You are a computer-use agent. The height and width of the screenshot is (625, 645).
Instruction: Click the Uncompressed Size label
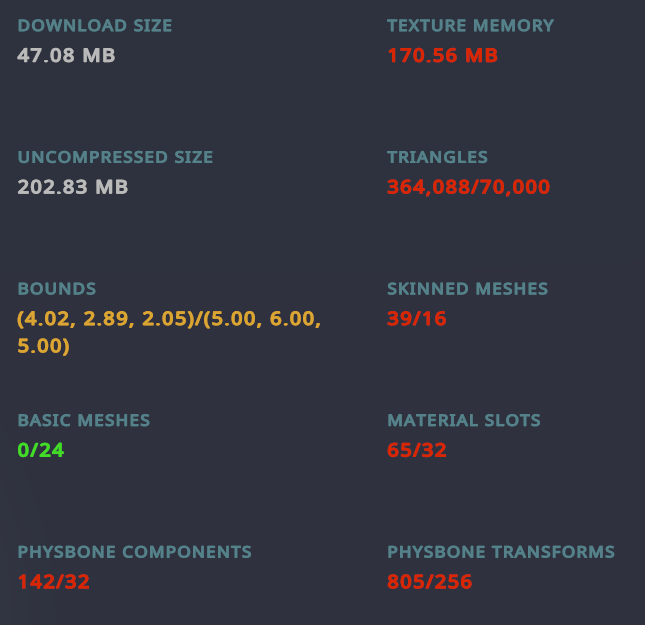115,157
